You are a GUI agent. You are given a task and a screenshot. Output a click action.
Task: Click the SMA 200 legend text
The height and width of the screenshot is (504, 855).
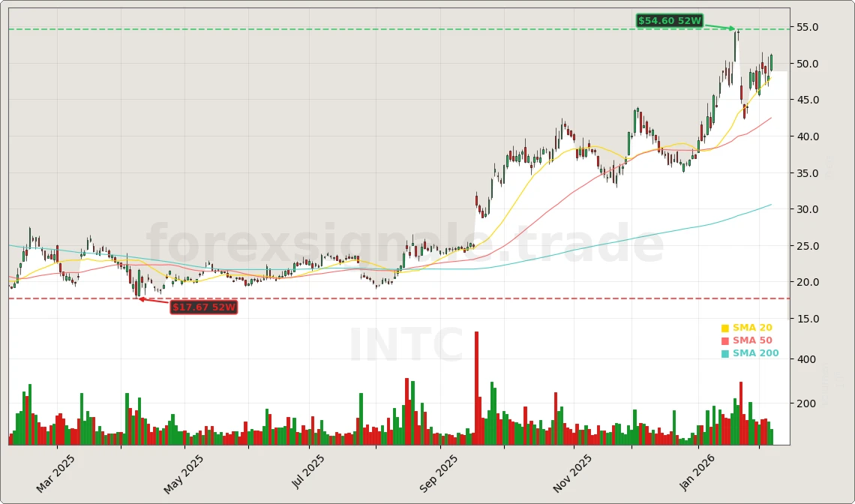pos(755,354)
